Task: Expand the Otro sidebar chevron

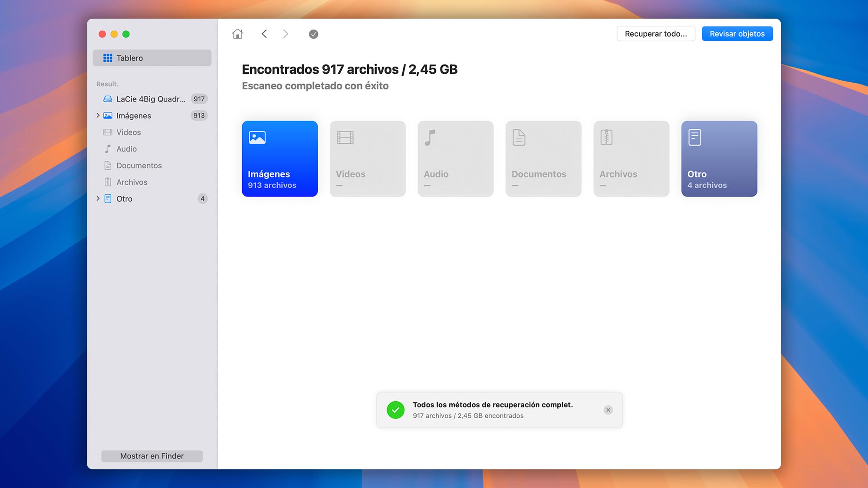Action: tap(98, 199)
